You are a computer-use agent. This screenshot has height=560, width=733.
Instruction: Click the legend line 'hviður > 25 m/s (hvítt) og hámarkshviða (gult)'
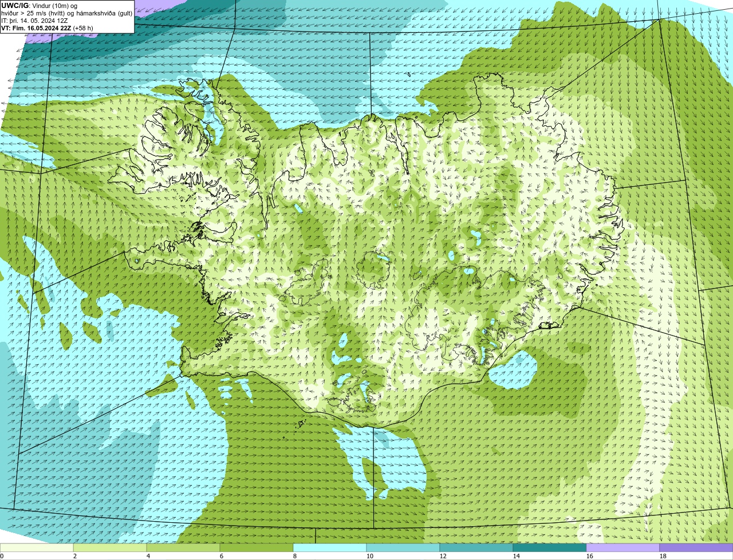tap(67, 13)
